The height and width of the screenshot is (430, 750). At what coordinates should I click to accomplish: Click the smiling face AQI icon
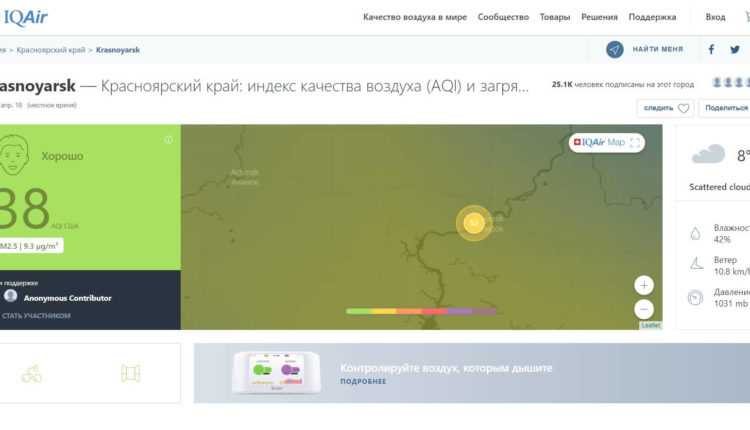coord(13,154)
